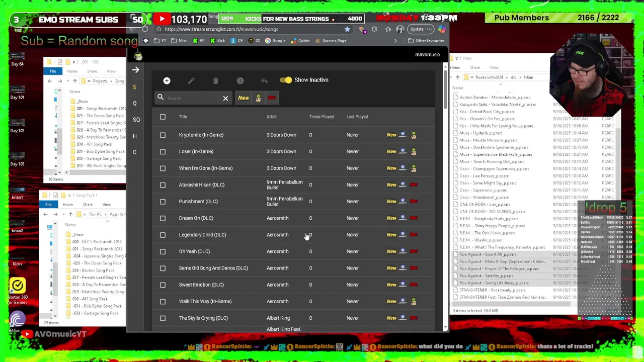Click the streamer songlist logo avatar
Image resolution: width=644 pixels, height=362 pixels.
(x=138, y=56)
